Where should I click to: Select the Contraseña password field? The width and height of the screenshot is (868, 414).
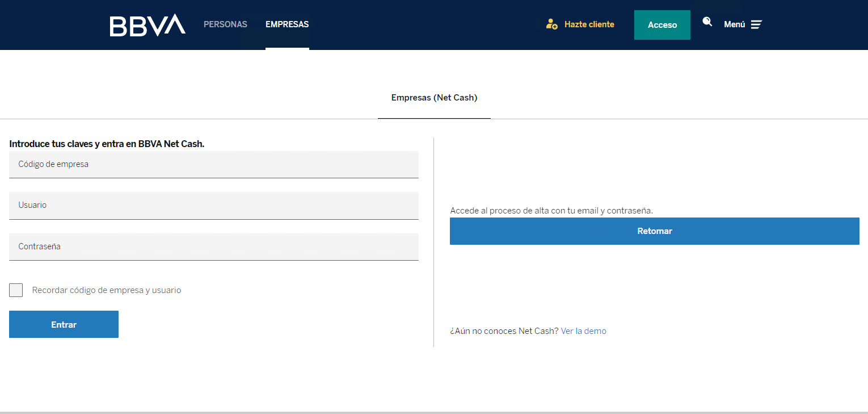click(213, 247)
